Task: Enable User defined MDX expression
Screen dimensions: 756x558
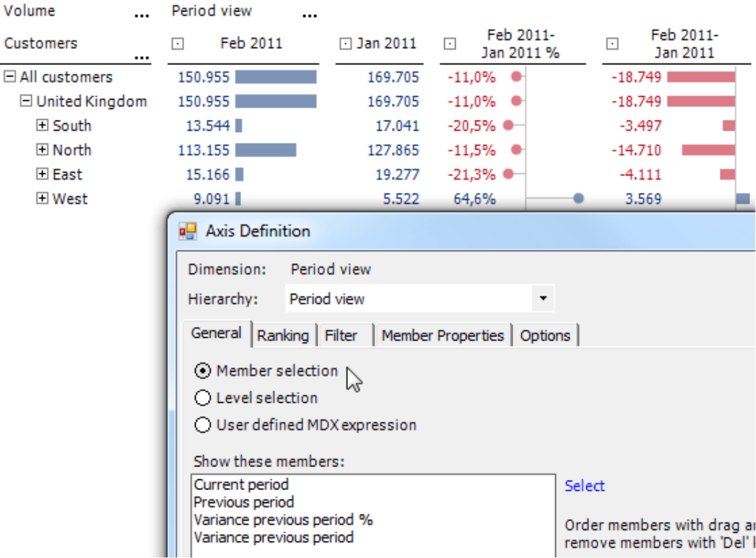Action: [204, 425]
